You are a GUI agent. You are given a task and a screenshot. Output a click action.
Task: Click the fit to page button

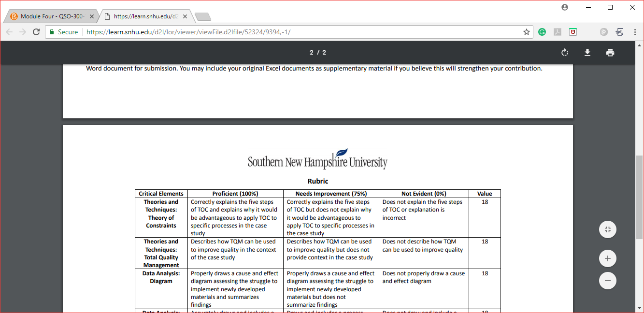[x=608, y=229]
